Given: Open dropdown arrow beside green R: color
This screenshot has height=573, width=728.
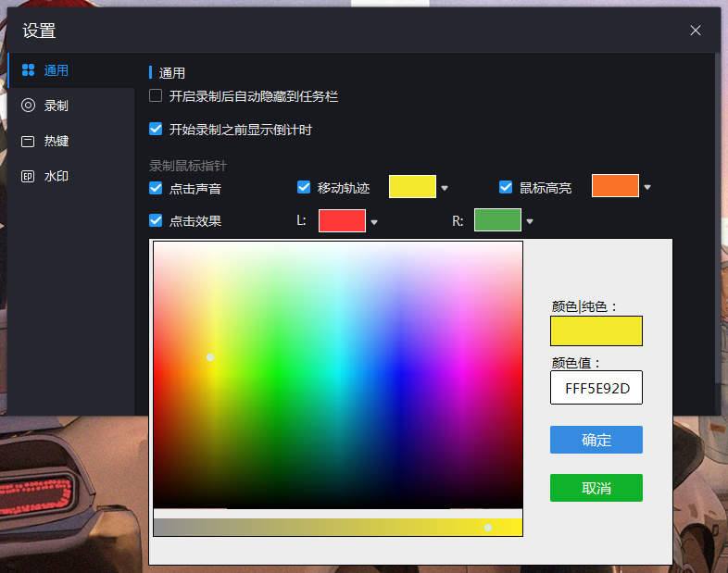Looking at the screenshot, I should pos(530,221).
